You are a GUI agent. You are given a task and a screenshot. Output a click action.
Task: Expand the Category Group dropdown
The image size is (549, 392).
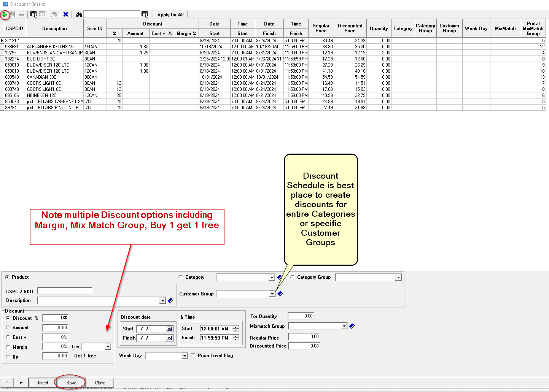[x=398, y=278]
